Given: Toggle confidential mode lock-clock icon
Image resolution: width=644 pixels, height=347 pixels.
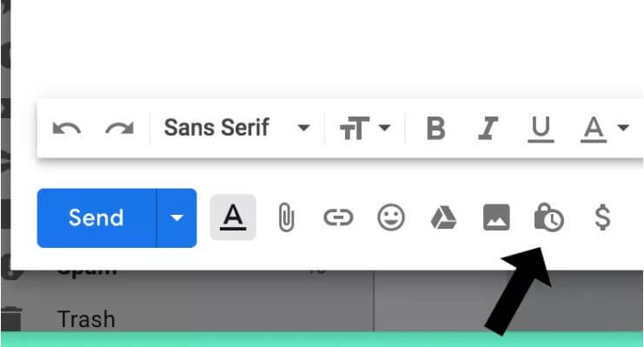Looking at the screenshot, I should pos(548,217).
